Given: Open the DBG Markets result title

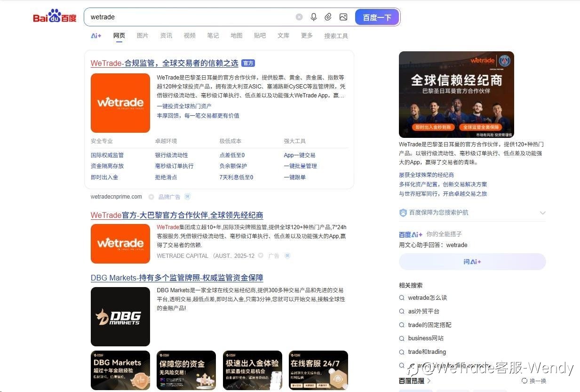Looking at the screenshot, I should 177,278.
